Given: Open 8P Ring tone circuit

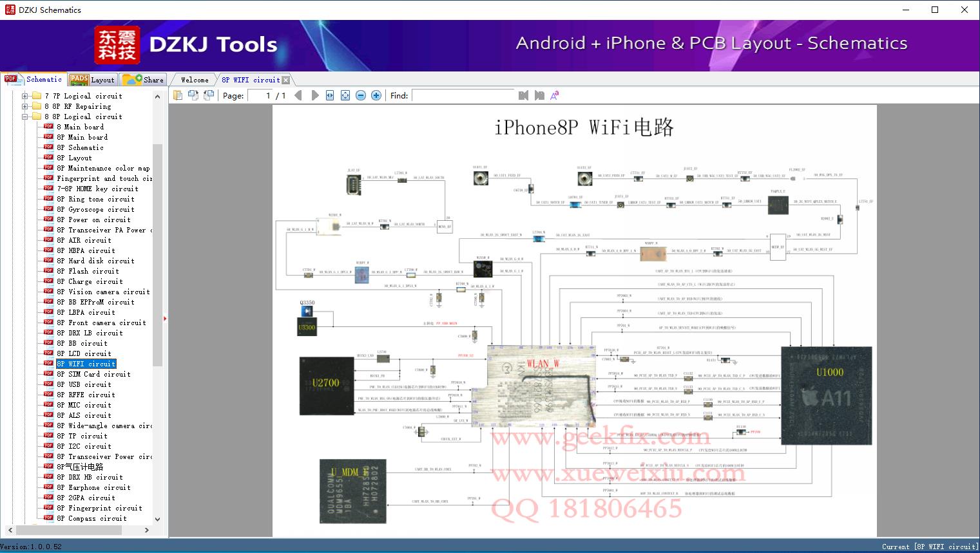Looking at the screenshot, I should [95, 199].
